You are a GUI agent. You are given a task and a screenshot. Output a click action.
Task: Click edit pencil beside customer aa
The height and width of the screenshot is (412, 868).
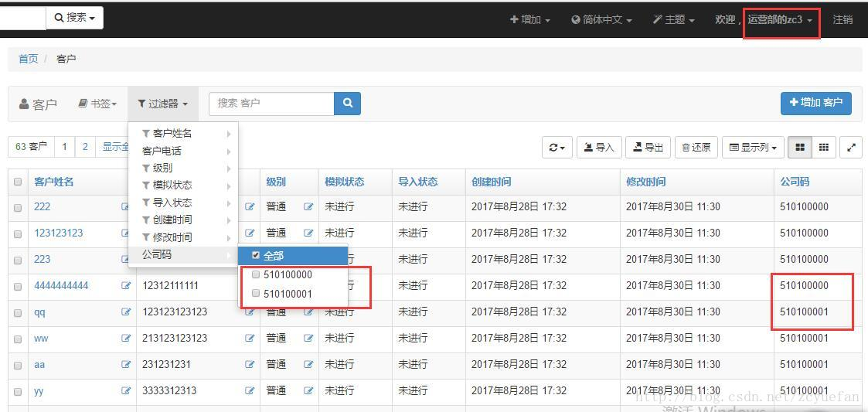[x=126, y=364]
